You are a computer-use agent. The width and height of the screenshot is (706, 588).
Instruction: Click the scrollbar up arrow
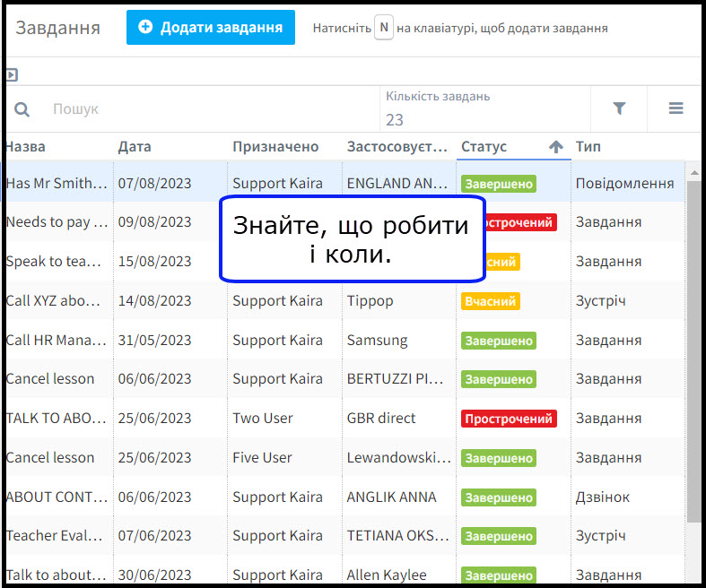(693, 170)
